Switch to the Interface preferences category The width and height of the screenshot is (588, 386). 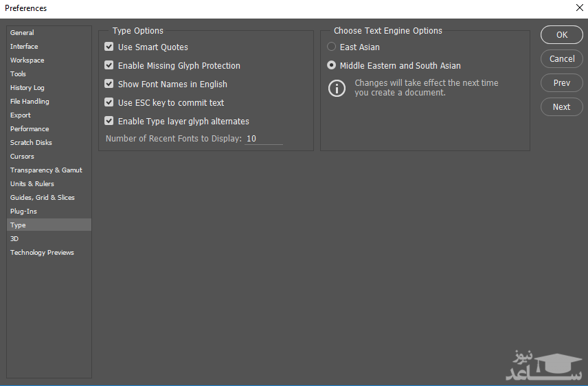click(24, 47)
